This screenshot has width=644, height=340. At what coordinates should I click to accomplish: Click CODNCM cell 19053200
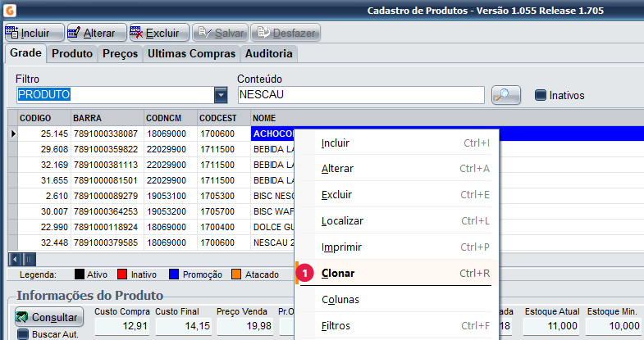pyautogui.click(x=171, y=211)
